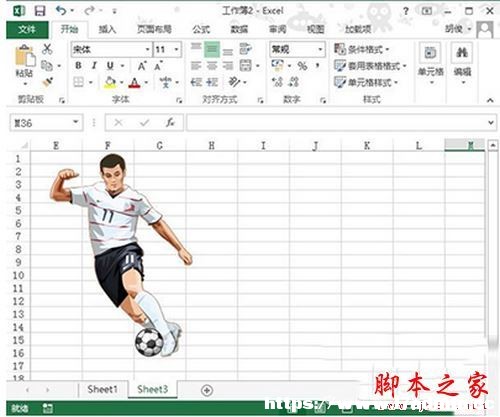Apply the yellow fill color bucket

[x=110, y=82]
